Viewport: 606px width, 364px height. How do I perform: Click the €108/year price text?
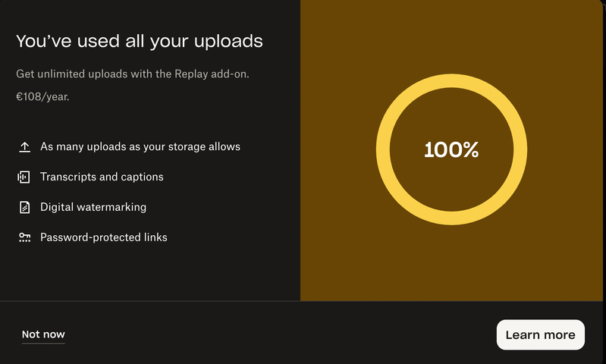(42, 96)
